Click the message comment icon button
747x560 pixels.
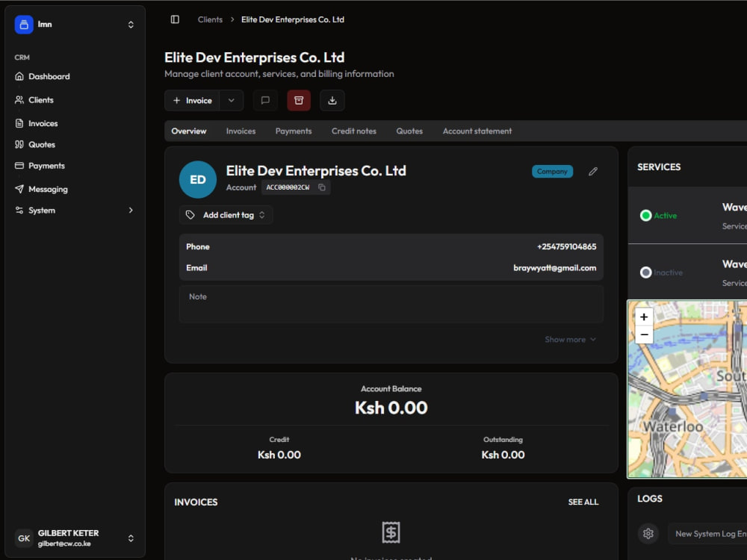point(265,101)
